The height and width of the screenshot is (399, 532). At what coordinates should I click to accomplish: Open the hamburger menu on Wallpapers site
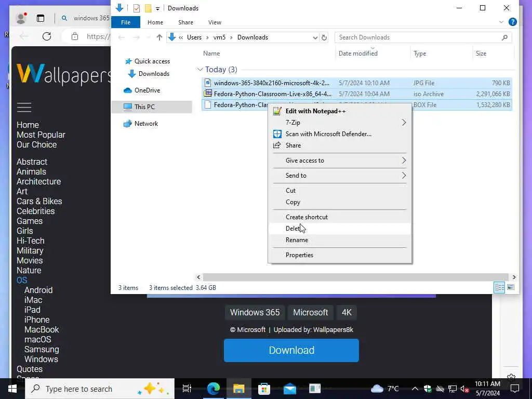pyautogui.click(x=24, y=107)
